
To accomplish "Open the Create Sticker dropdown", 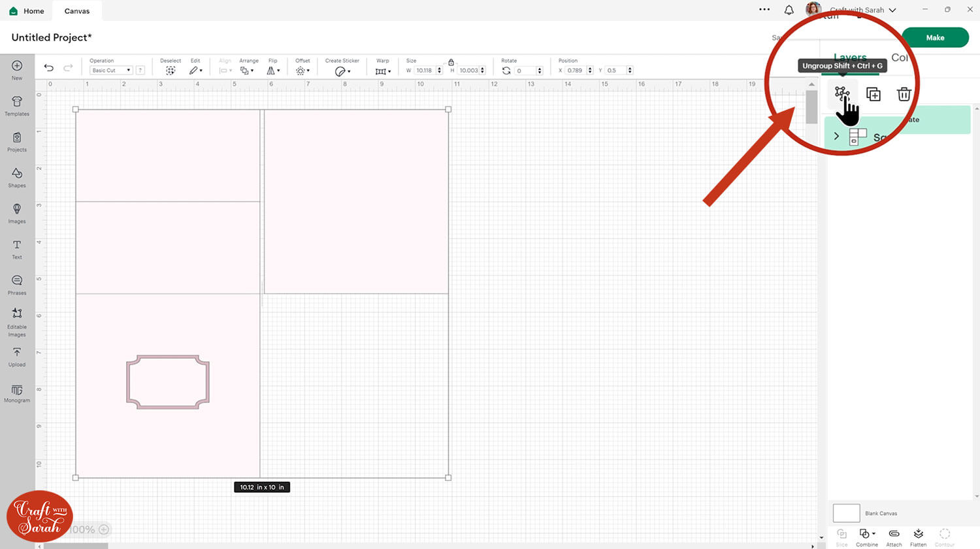I will pos(343,71).
